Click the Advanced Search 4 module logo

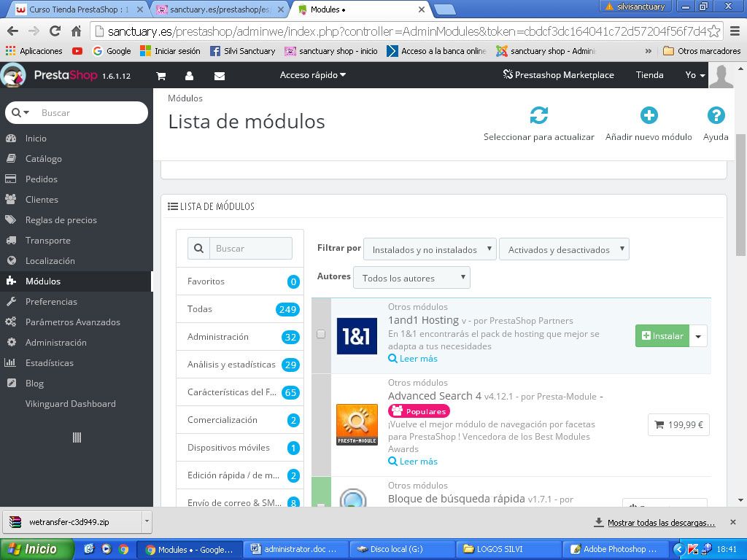coord(357,425)
